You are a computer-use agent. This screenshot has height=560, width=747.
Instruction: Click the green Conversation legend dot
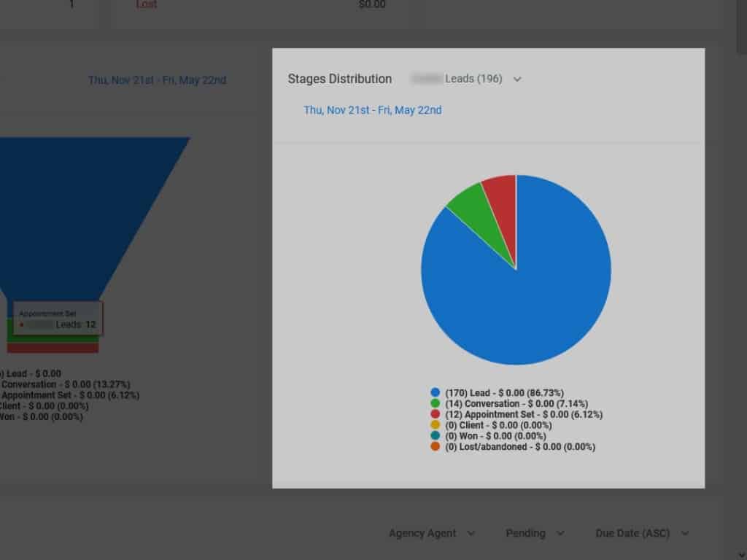coord(436,403)
